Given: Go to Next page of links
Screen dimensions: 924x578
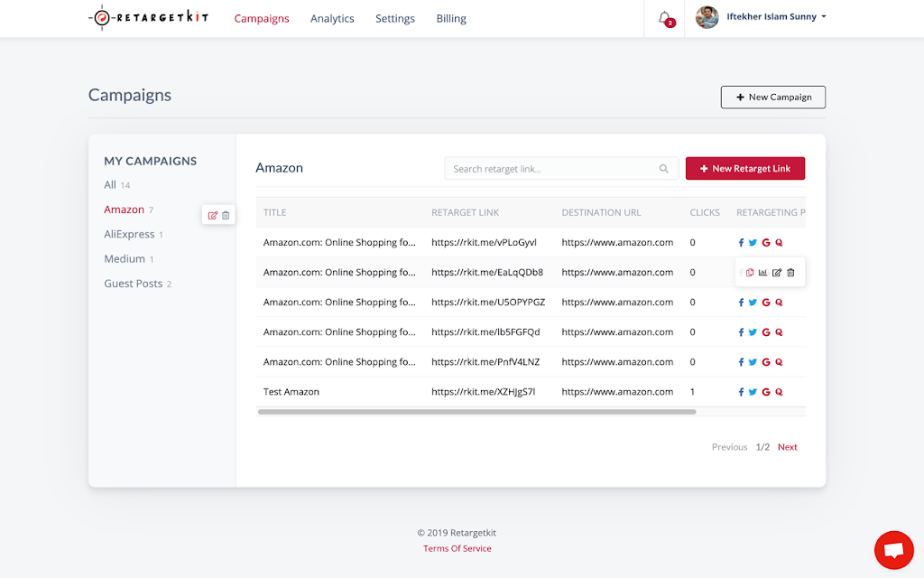Looking at the screenshot, I should coord(787,447).
